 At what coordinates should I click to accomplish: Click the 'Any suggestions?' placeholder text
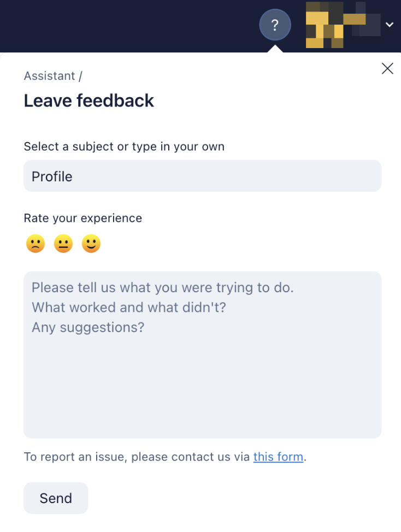(x=88, y=327)
